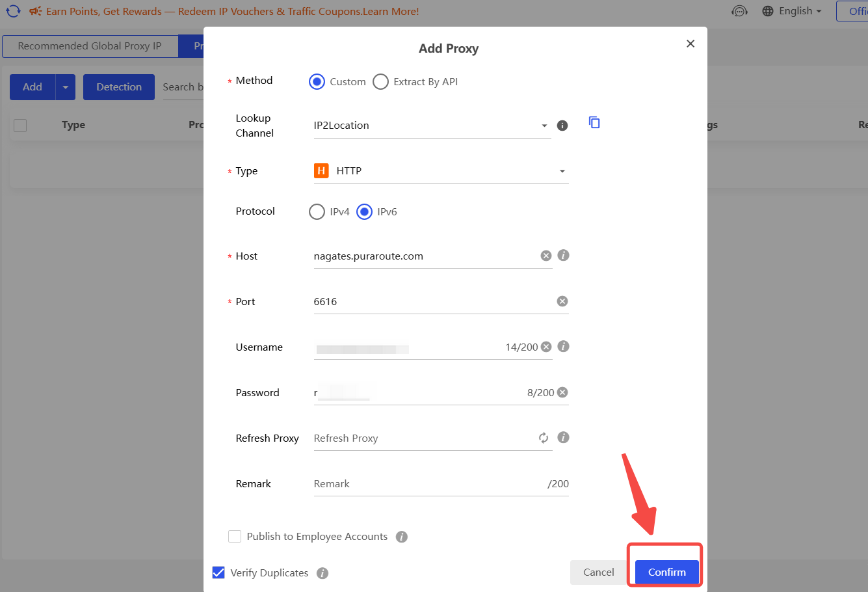Click the copy icon beside Lookup Channel
The image size is (868, 592).
pos(594,122)
